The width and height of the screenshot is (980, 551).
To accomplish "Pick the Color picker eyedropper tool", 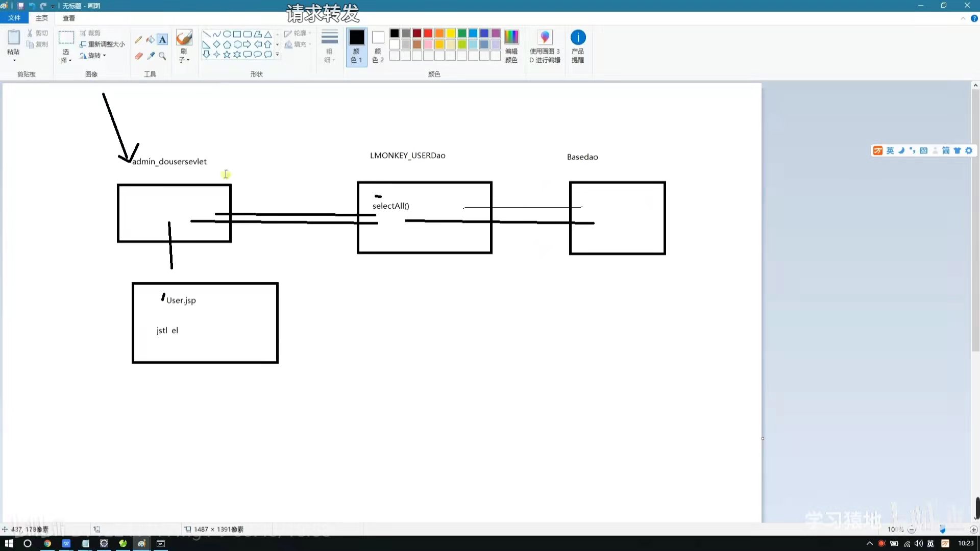I will [151, 56].
